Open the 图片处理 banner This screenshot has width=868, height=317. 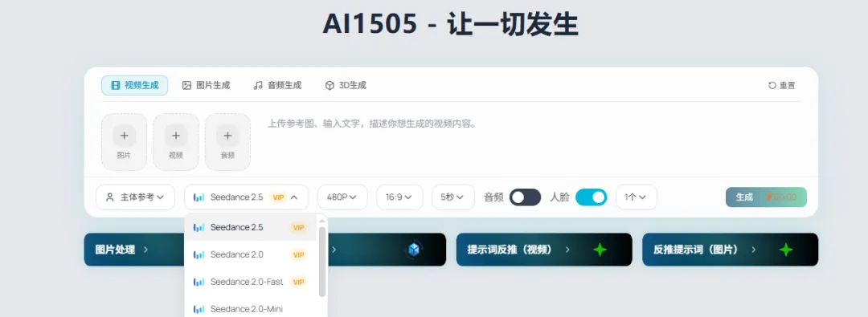tap(133, 250)
